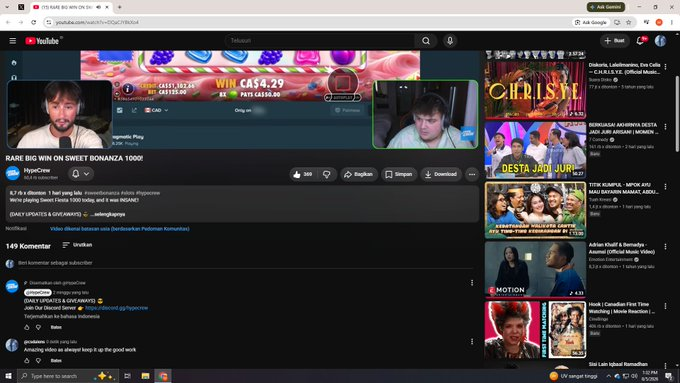Open a new browser tab
680x383 pixels.
pyautogui.click(x=119, y=7)
